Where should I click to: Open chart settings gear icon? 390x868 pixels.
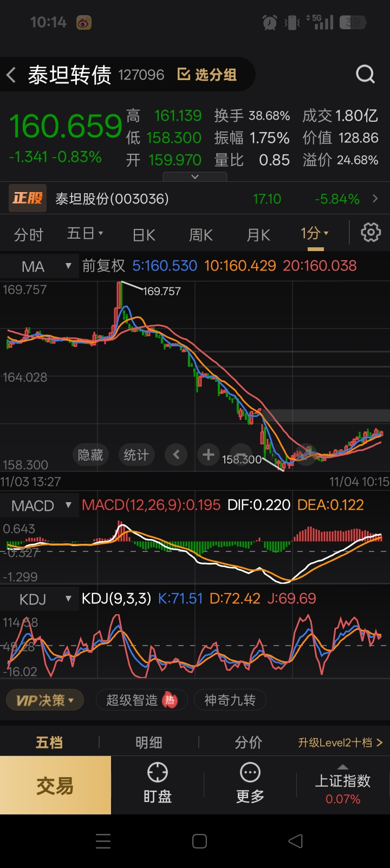371,233
